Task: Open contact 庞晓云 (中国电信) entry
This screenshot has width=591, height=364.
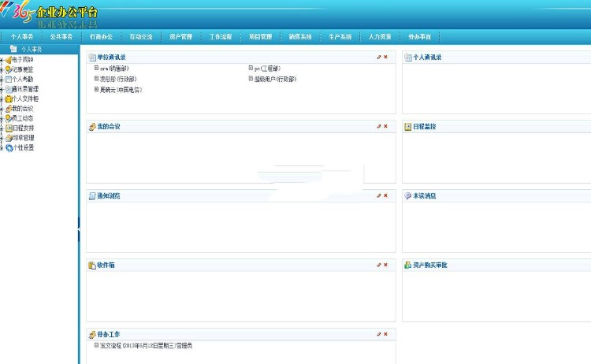Action: tap(120, 90)
